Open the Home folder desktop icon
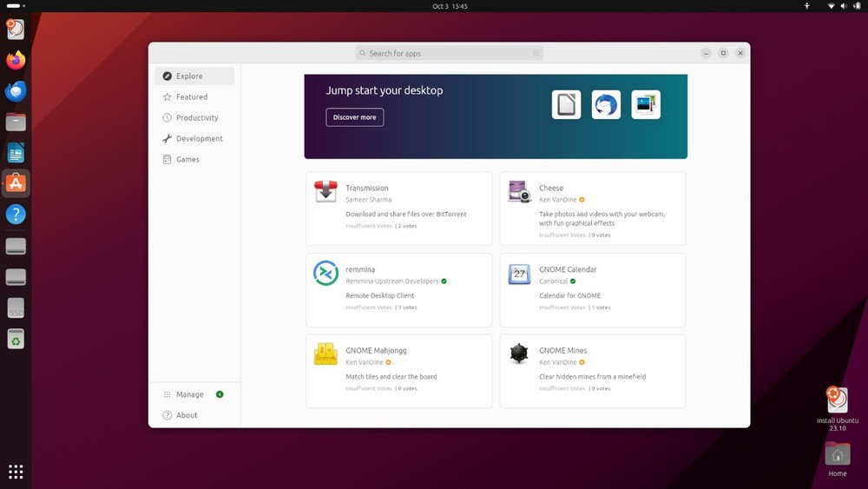 coord(837,459)
